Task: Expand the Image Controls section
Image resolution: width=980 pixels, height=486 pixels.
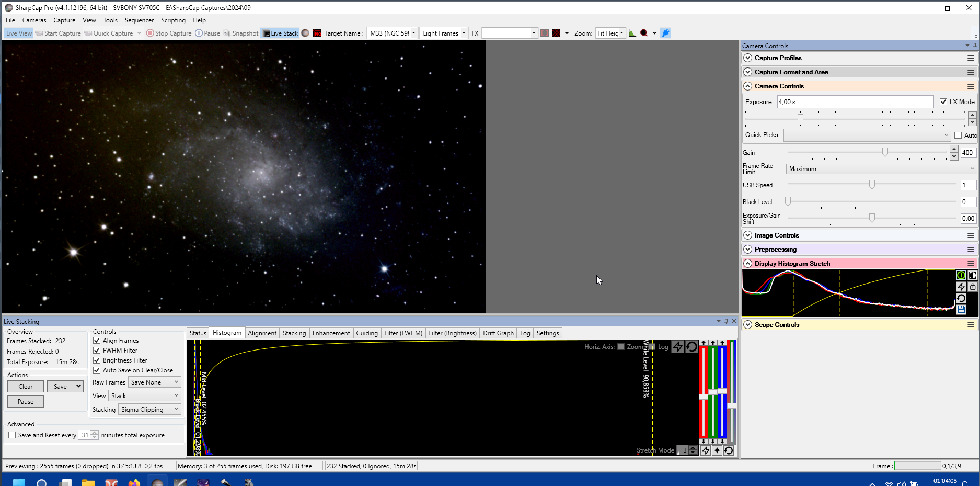Action: point(748,235)
